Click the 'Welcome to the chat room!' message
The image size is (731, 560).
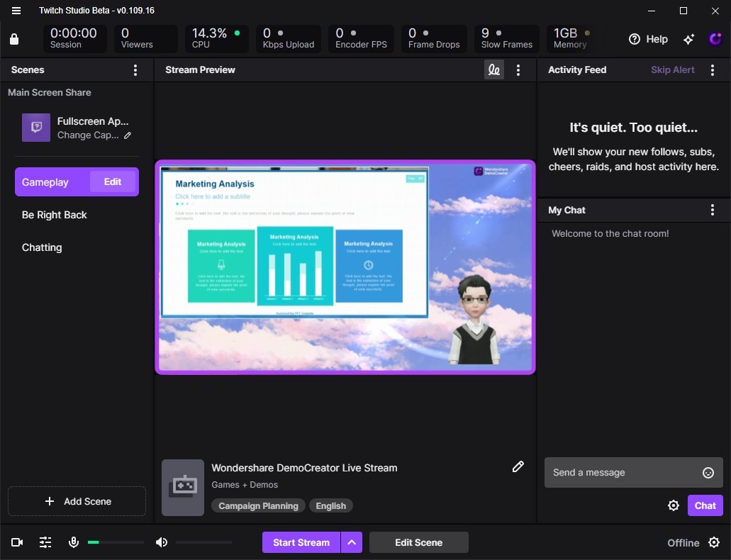coord(610,234)
